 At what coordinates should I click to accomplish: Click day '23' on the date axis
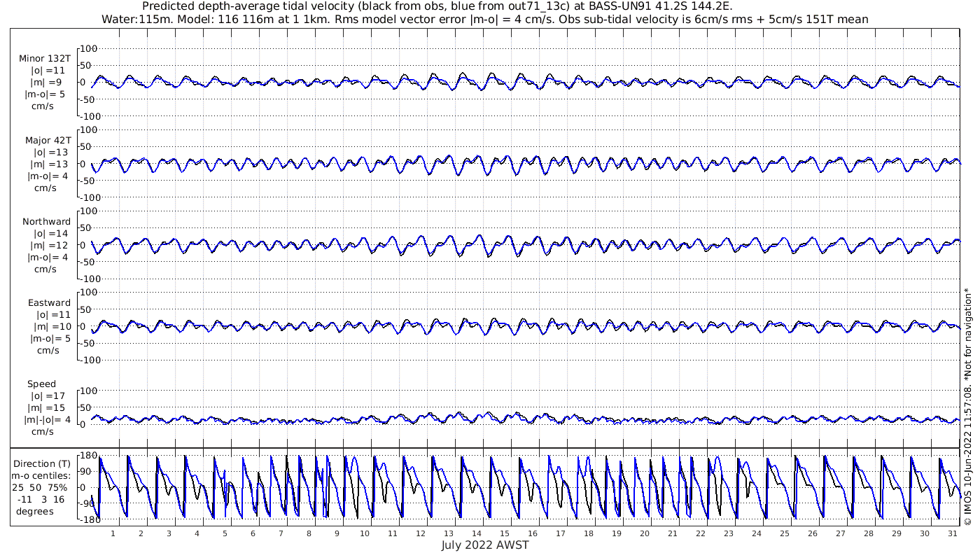729,533
